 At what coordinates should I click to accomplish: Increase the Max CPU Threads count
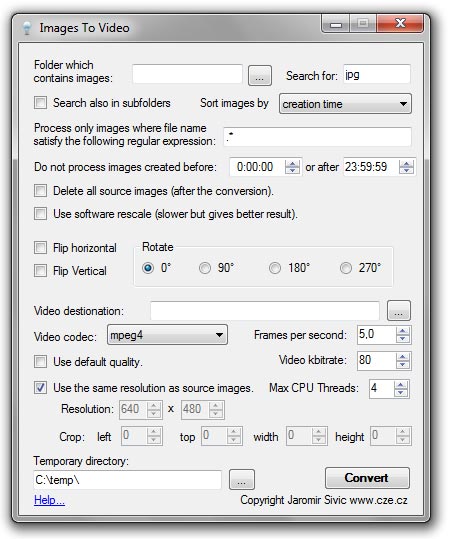click(x=400, y=385)
